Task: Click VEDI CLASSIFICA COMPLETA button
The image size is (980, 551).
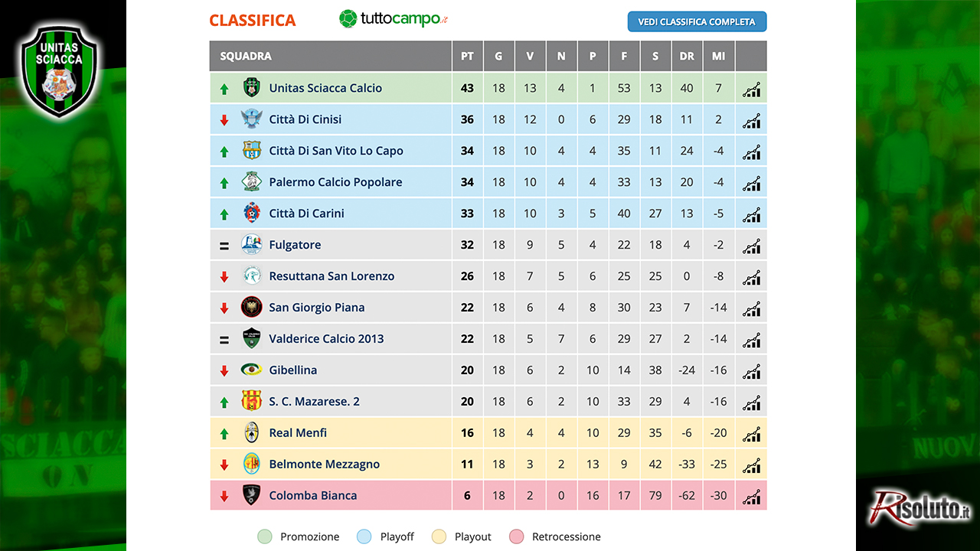Action: [697, 21]
